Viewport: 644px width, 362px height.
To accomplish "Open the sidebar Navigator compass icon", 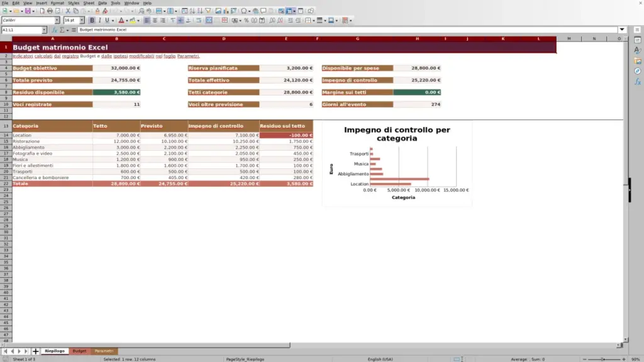I will [x=638, y=71].
